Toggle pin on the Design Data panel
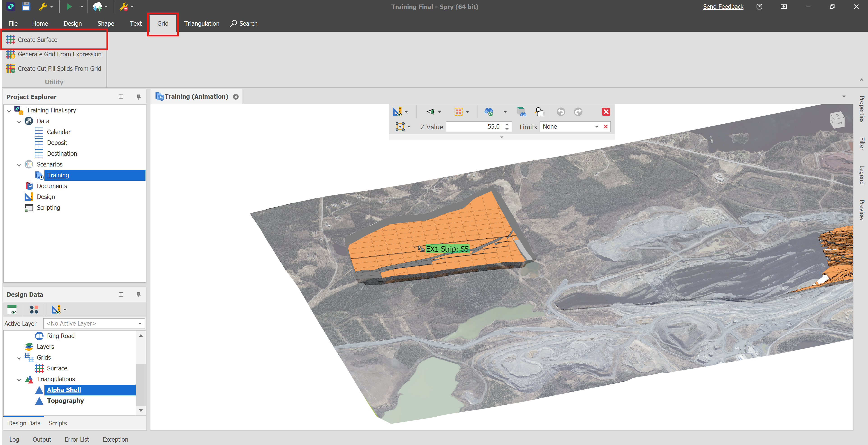Screen dimensions: 868x445 tap(139, 294)
